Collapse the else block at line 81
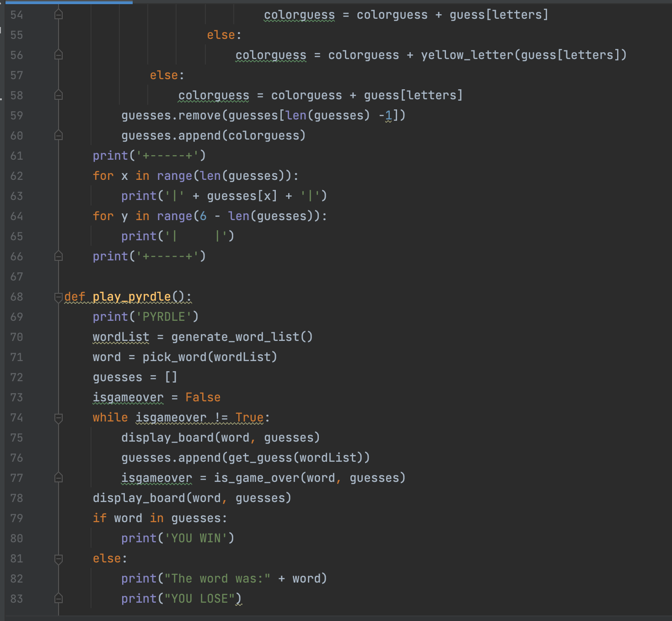This screenshot has width=672, height=621. pos(58,558)
